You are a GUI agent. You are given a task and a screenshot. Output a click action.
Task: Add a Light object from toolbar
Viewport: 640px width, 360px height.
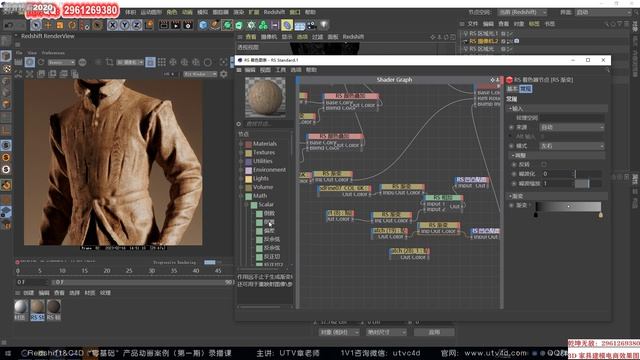pos(324,25)
